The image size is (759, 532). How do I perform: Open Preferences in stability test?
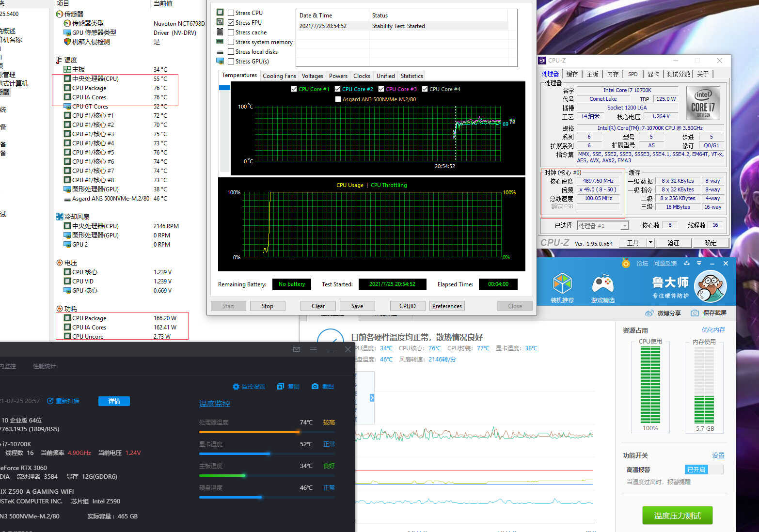(447, 306)
